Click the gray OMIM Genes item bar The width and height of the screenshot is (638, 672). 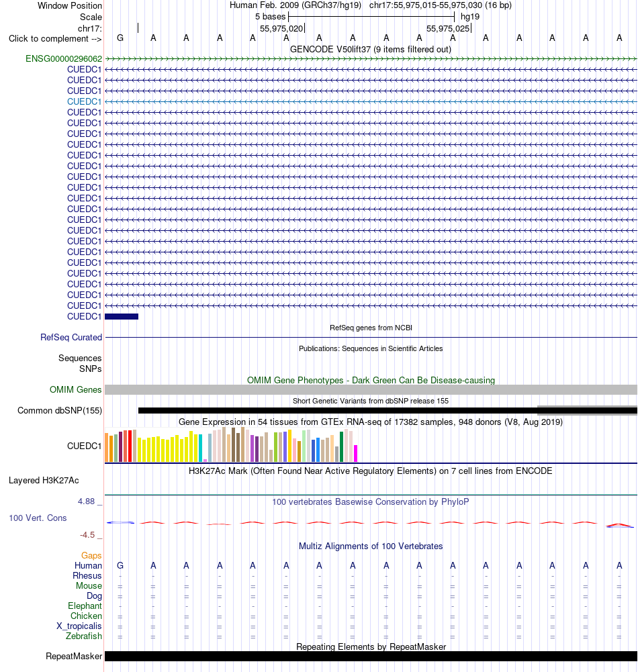371,389
